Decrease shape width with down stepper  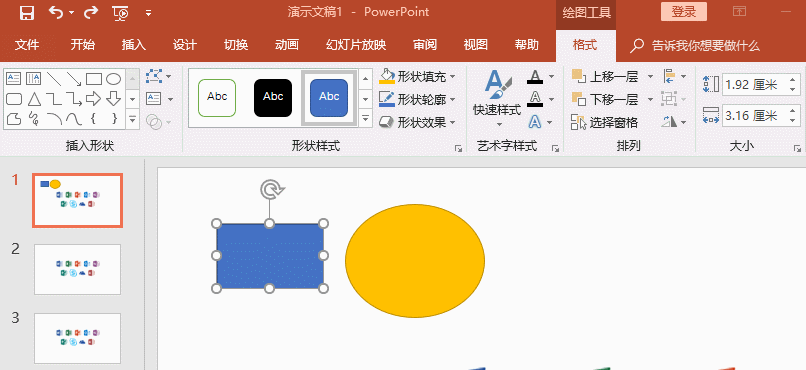(793, 120)
